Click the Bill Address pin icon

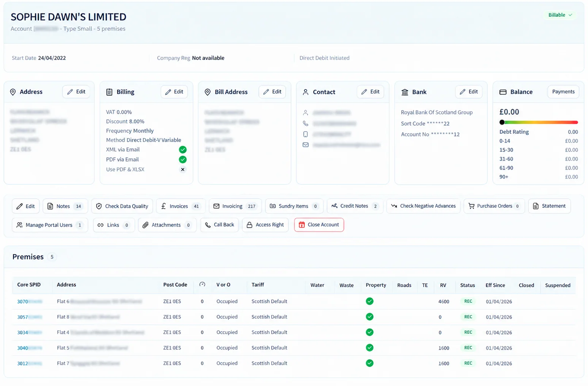coord(208,92)
